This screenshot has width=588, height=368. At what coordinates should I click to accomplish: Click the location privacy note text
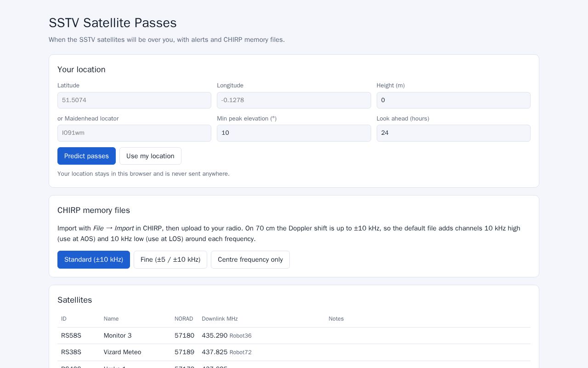[143, 174]
